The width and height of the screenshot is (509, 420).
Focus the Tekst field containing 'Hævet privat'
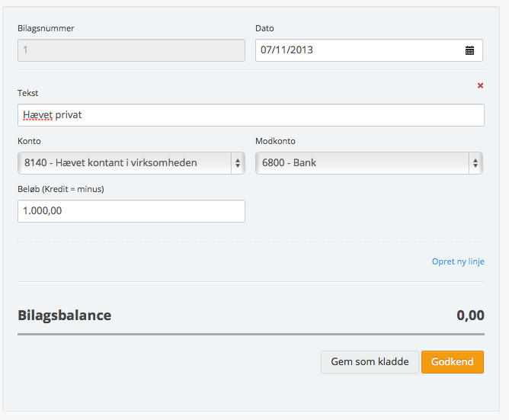(x=251, y=115)
